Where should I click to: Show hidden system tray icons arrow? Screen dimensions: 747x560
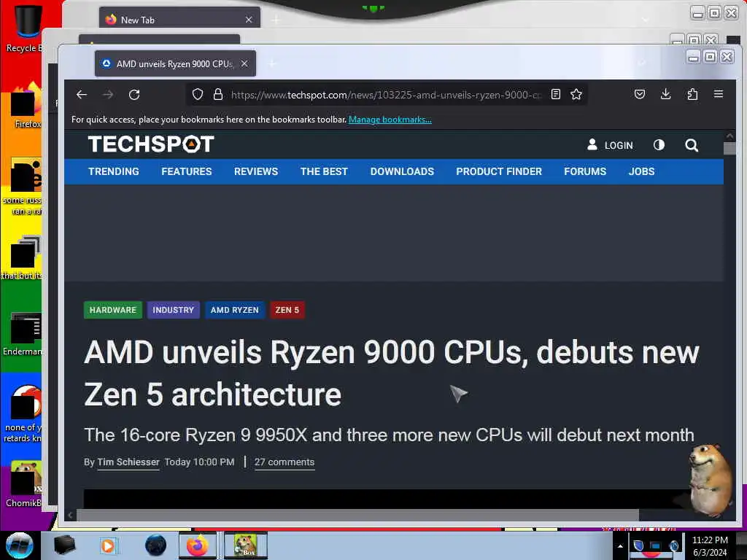[620, 546]
